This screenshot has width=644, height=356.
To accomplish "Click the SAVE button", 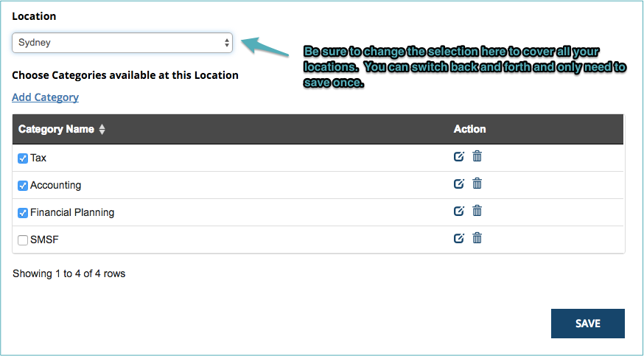I will (588, 324).
